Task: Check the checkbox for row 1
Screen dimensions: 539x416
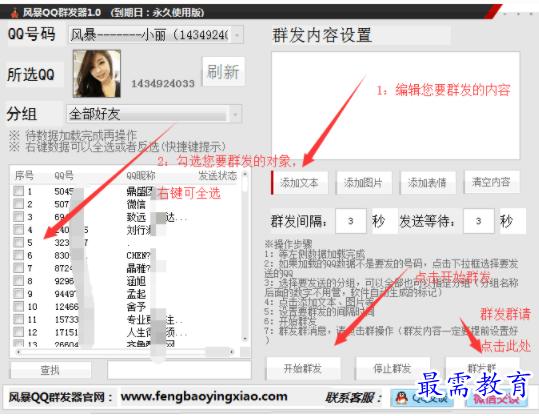Action: point(18,191)
